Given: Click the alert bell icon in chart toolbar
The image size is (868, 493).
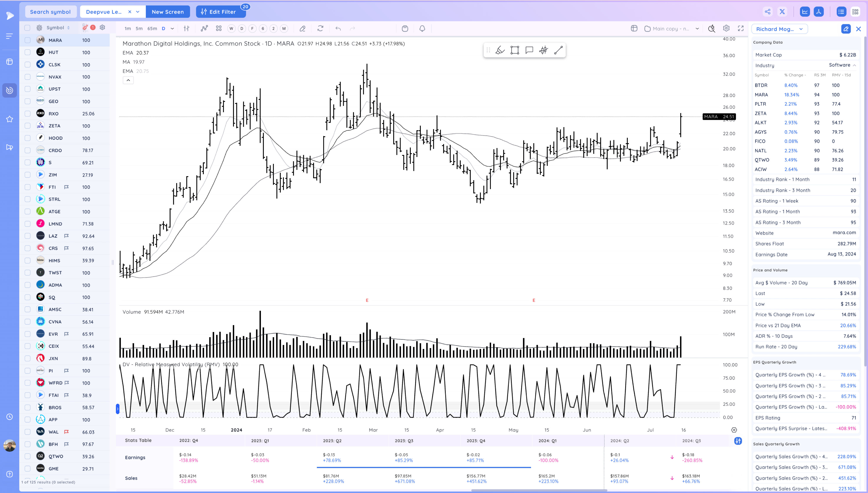Looking at the screenshot, I should (422, 28).
